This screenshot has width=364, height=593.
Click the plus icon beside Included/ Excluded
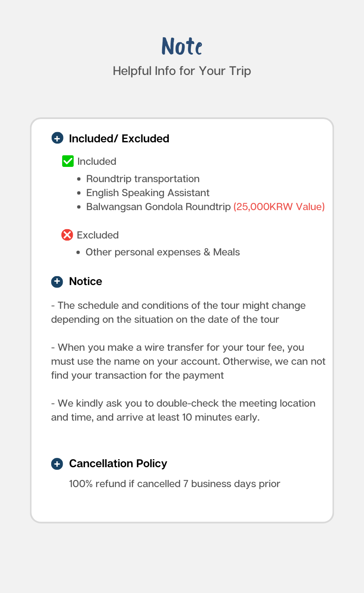tap(57, 139)
